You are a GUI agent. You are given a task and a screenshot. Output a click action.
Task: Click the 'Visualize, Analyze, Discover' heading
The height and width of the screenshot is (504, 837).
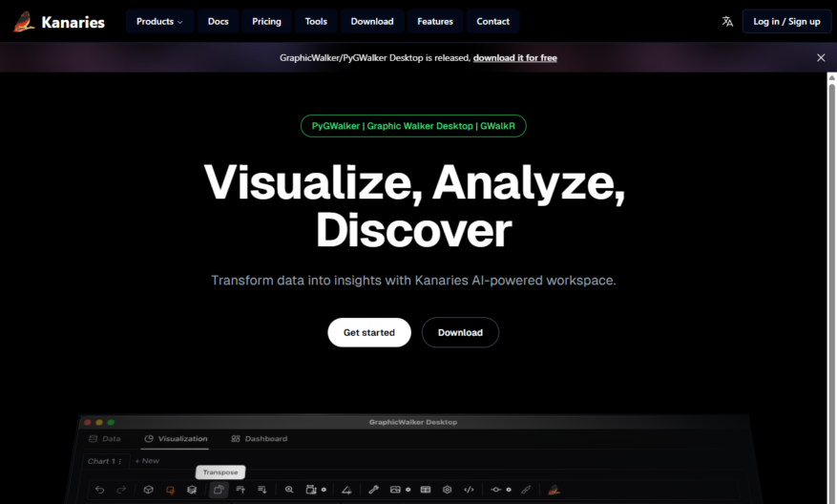[414, 206]
